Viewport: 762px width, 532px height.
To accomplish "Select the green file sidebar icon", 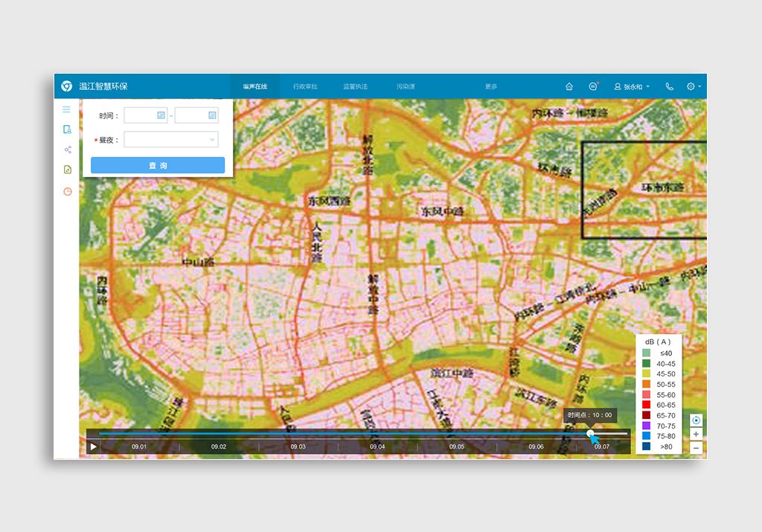I will coord(68,169).
